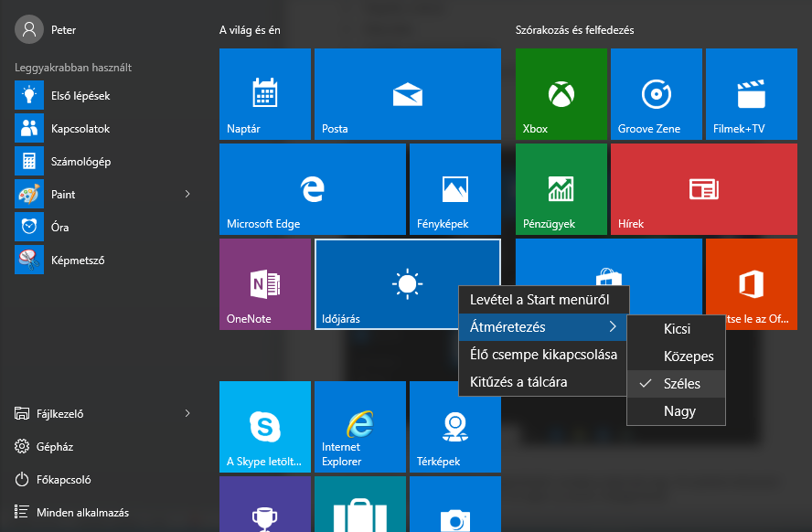Select Levétel a Start menüről
This screenshot has width=812, height=532.
[543, 300]
